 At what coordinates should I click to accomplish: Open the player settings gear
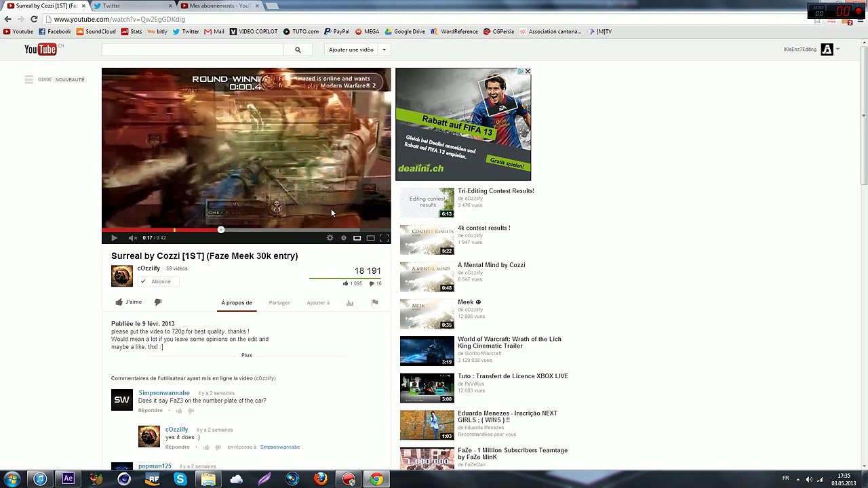[x=330, y=238]
